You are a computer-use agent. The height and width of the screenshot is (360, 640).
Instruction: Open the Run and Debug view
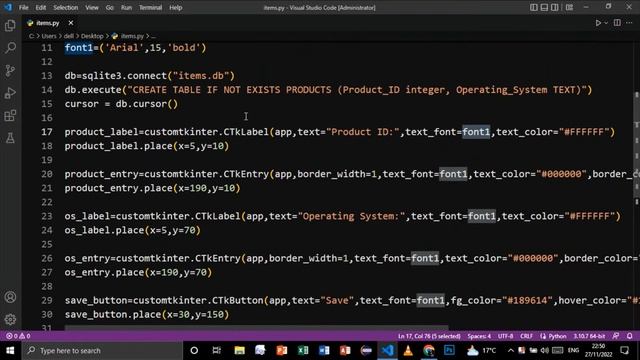coord(10,93)
